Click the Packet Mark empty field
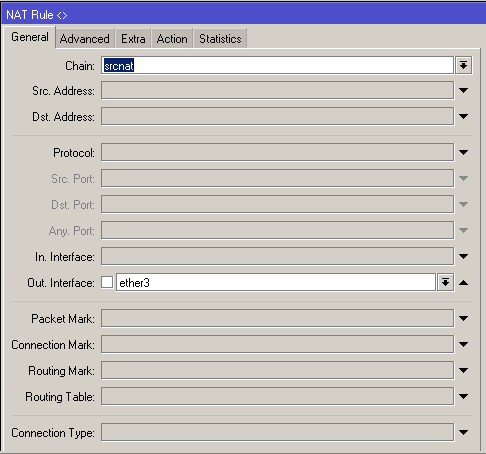The height and width of the screenshot is (454, 486). click(x=277, y=318)
